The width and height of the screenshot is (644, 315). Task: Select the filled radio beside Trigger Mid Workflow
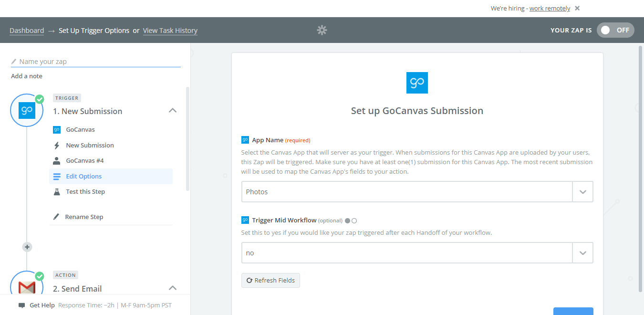point(347,220)
